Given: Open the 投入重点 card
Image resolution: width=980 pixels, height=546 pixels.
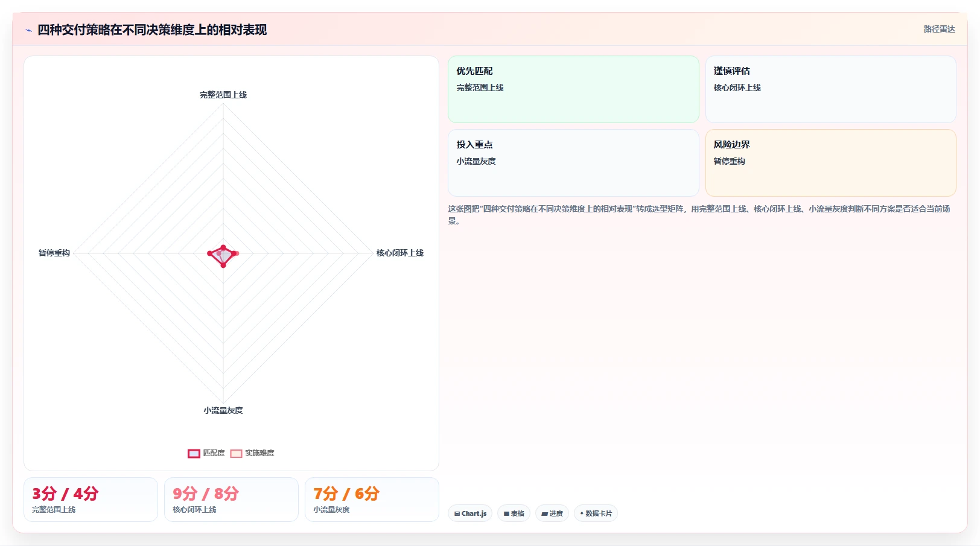Looking at the screenshot, I should coord(573,163).
